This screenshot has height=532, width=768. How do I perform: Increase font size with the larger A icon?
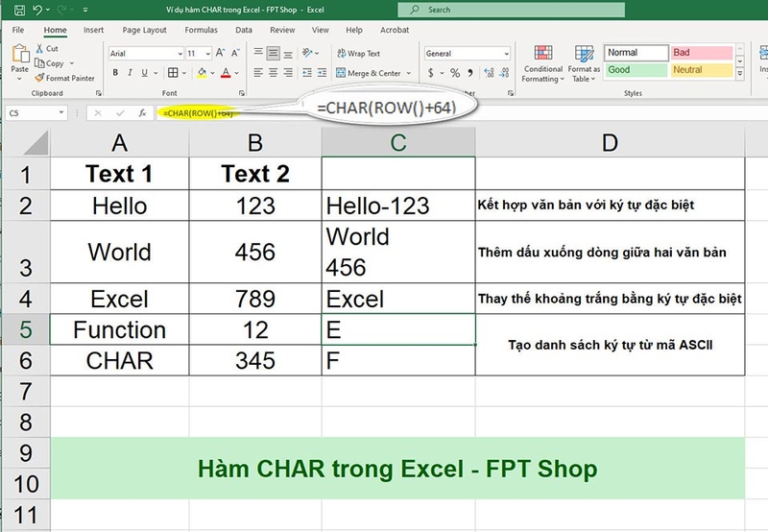coord(221,53)
